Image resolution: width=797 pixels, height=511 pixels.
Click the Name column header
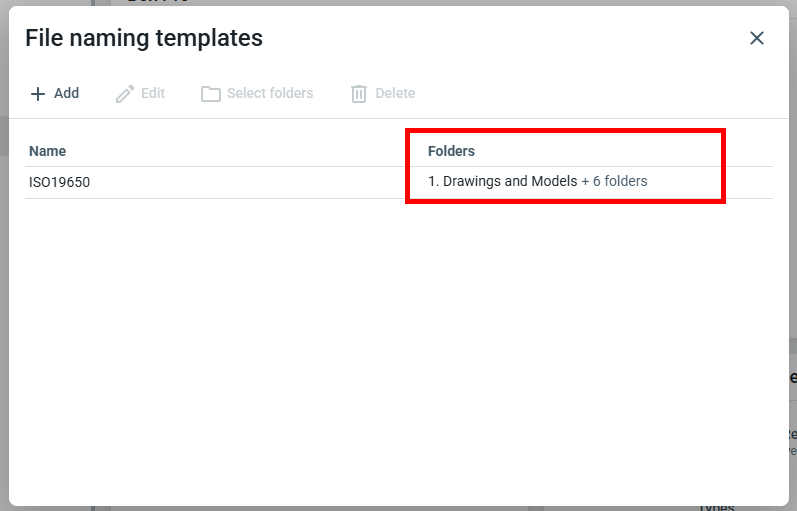click(x=48, y=151)
